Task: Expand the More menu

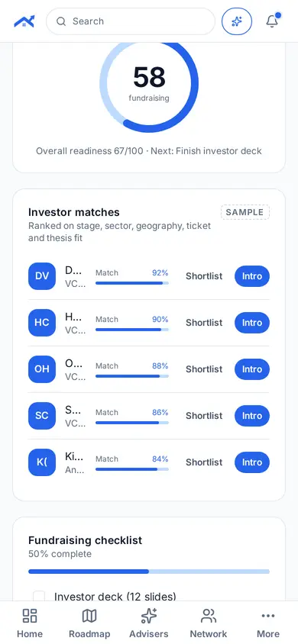Action: point(268,623)
